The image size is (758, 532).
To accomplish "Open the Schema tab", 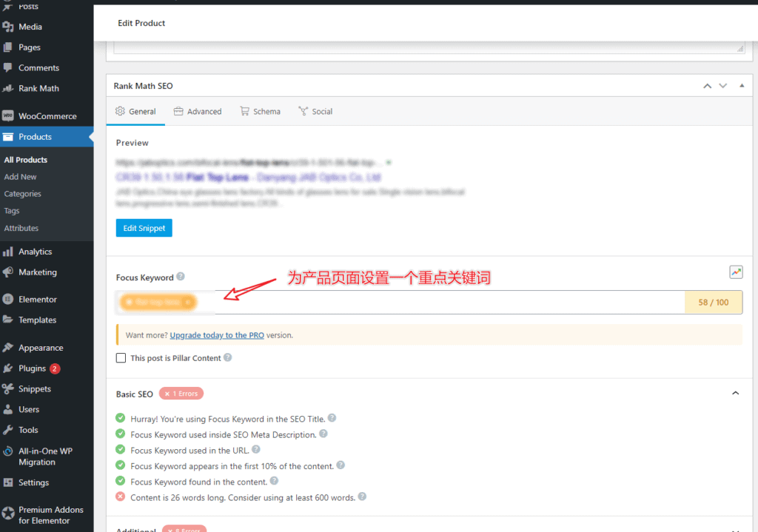I will (260, 111).
